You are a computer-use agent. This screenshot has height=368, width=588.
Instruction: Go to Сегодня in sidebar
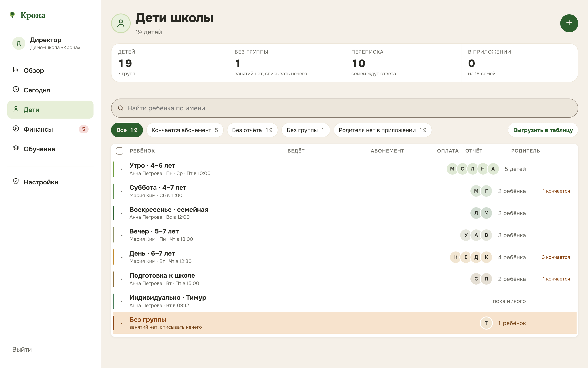50,90
